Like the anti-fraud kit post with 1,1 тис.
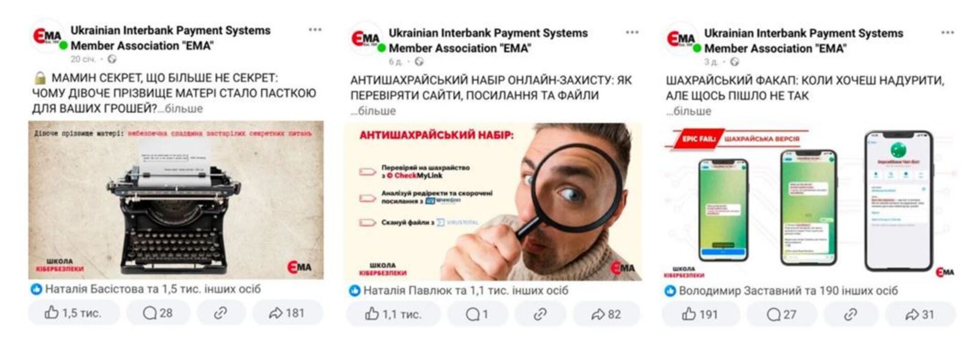Screen dimensions: 980x344 point(394,314)
